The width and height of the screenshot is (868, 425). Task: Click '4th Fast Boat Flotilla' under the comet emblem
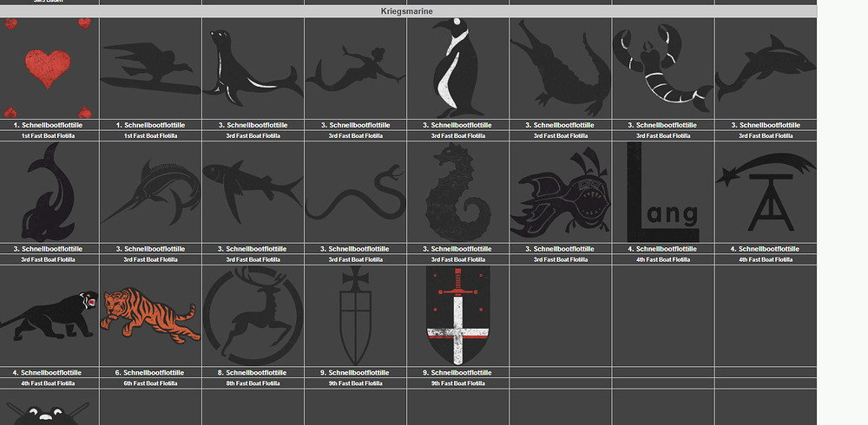tap(766, 259)
